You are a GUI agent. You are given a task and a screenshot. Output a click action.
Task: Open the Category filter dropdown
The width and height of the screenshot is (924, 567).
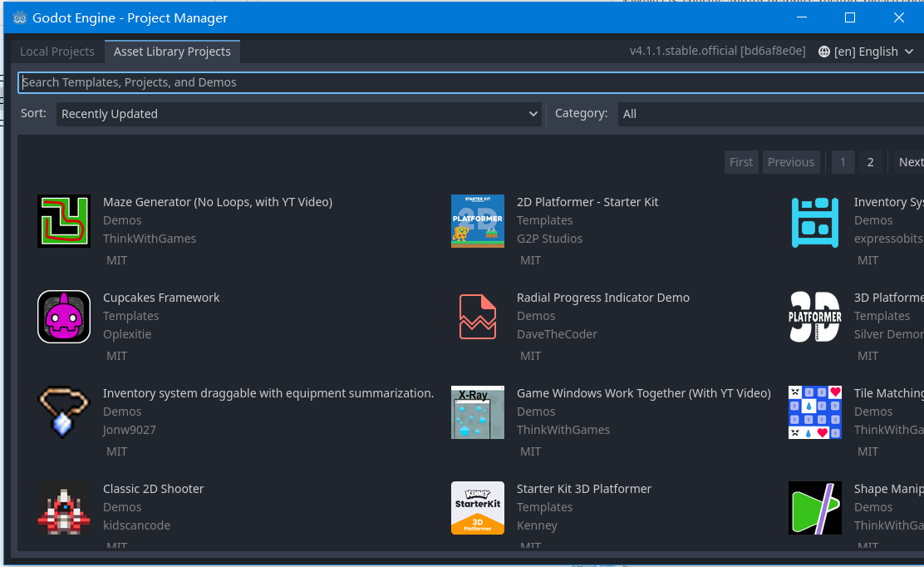pyautogui.click(x=769, y=113)
